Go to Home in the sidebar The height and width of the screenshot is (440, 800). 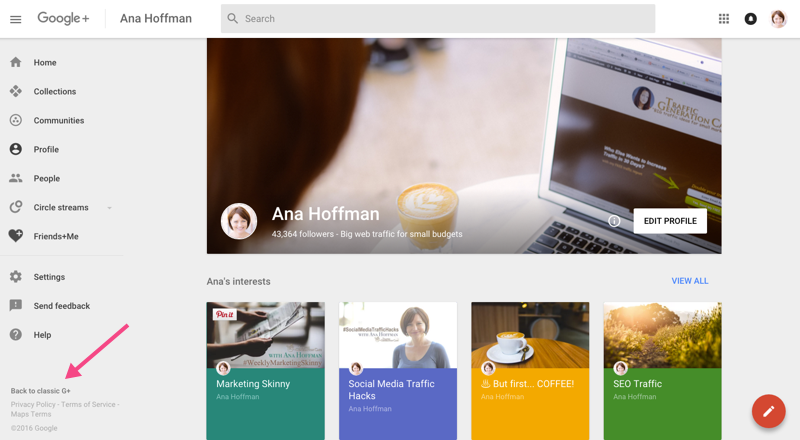coord(45,62)
